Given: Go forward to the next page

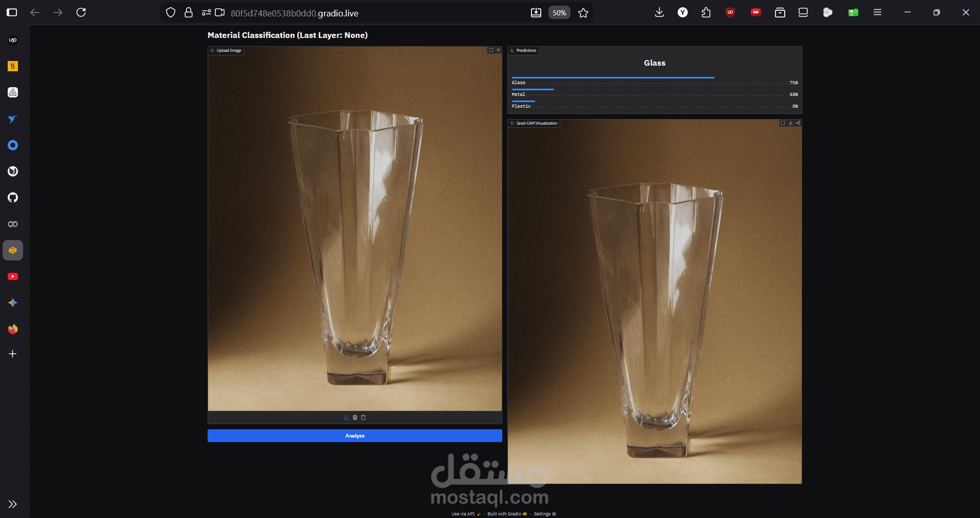Looking at the screenshot, I should tap(58, 12).
